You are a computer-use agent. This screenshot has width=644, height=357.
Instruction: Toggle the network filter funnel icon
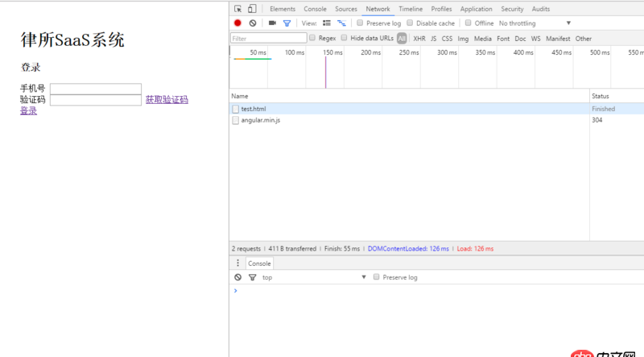(x=287, y=23)
